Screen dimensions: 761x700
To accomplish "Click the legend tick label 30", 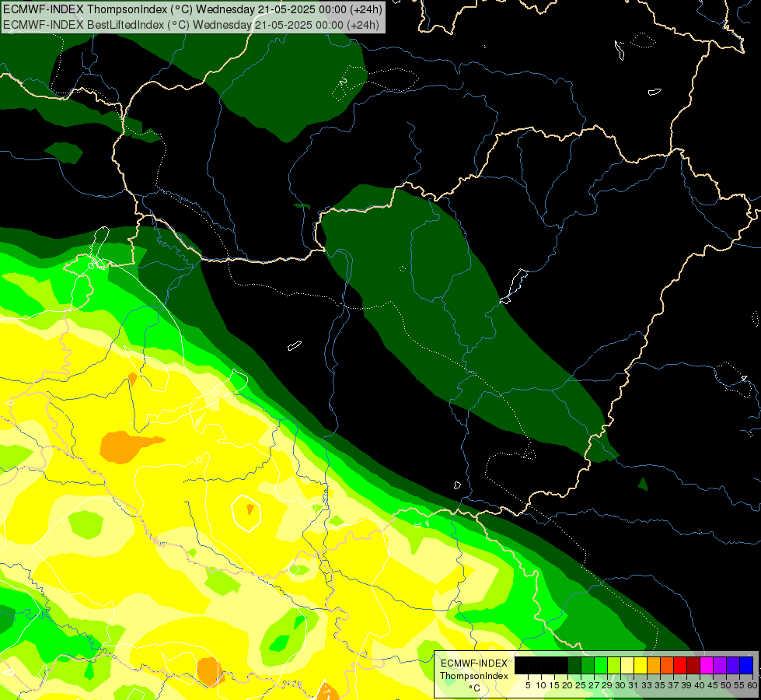I will click(x=621, y=685).
